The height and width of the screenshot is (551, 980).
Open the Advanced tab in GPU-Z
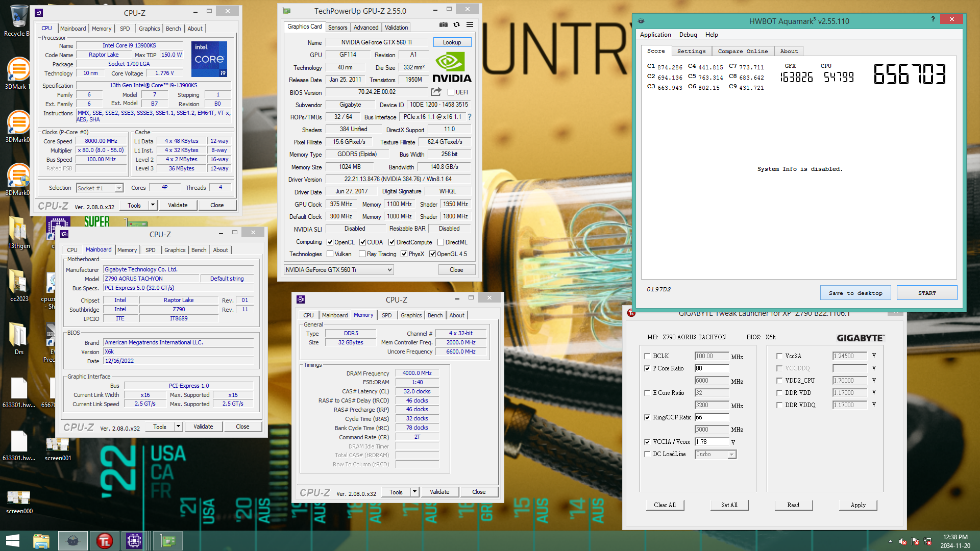[x=366, y=28]
